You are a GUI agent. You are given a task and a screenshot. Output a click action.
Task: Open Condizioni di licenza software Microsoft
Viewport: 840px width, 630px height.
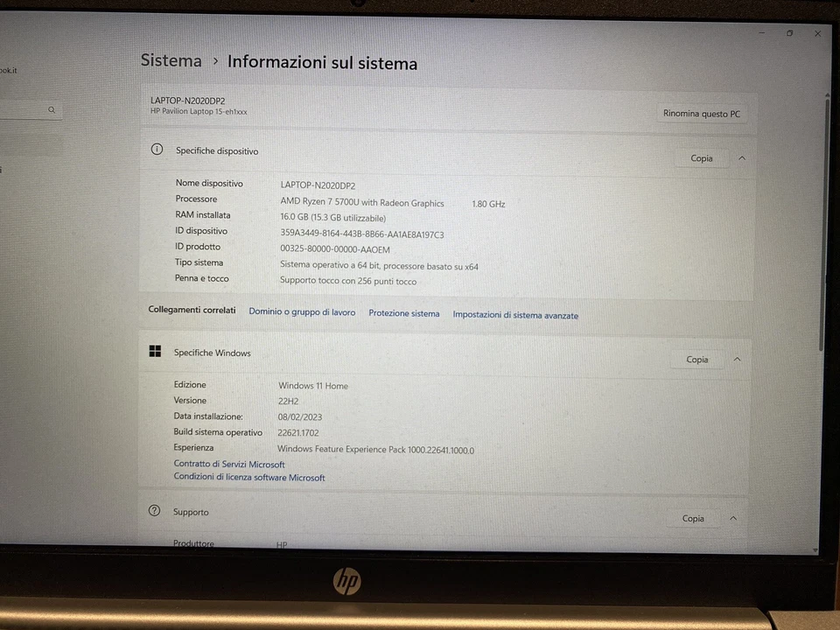click(249, 477)
